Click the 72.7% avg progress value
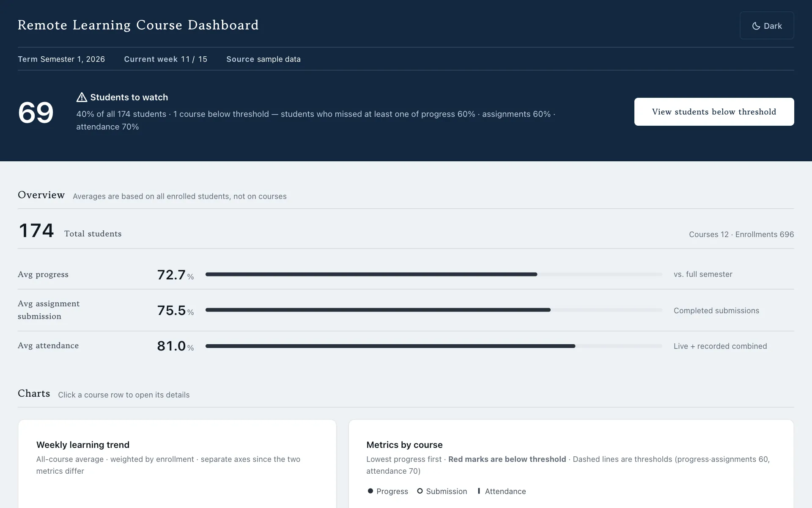This screenshot has width=812, height=508. click(x=176, y=275)
